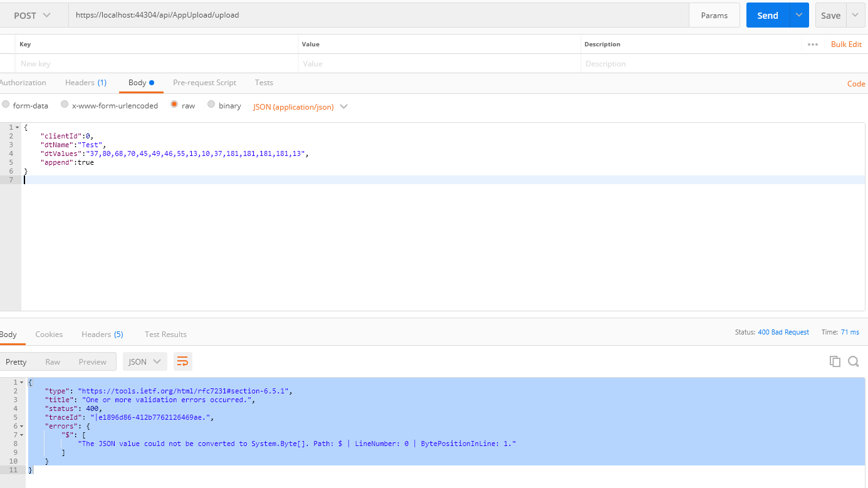This screenshot has height=488, width=868.
Task: Toggle line wrapping in response viewer
Action: point(182,361)
